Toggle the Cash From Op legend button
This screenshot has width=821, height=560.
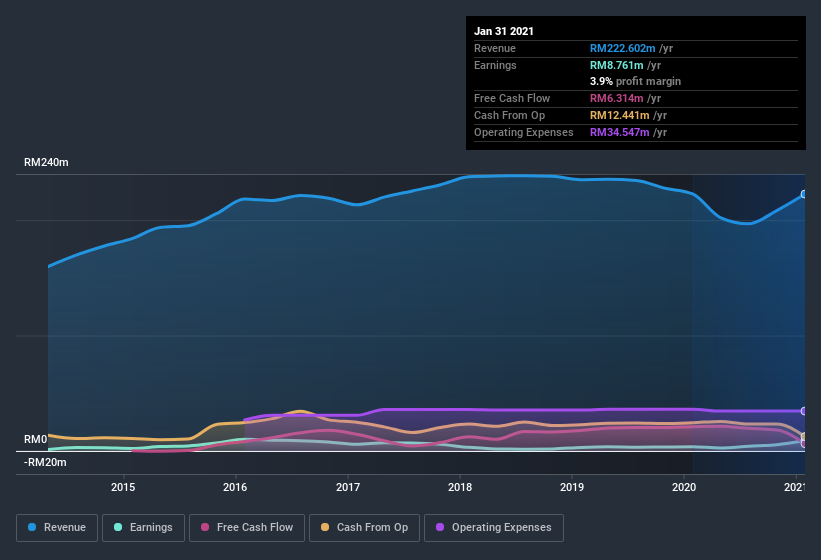(364, 528)
